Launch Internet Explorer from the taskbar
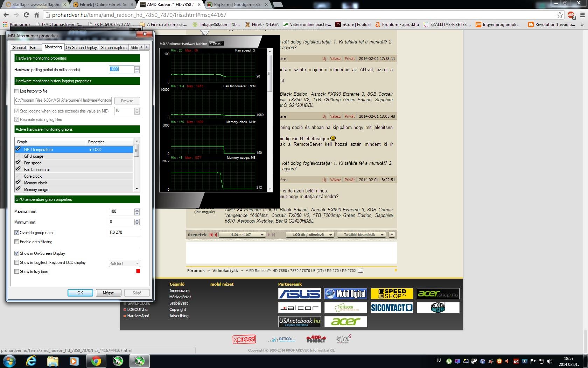 point(31,361)
